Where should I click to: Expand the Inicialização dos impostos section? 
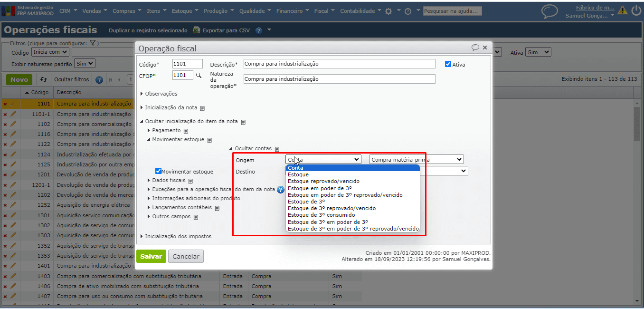(x=176, y=236)
